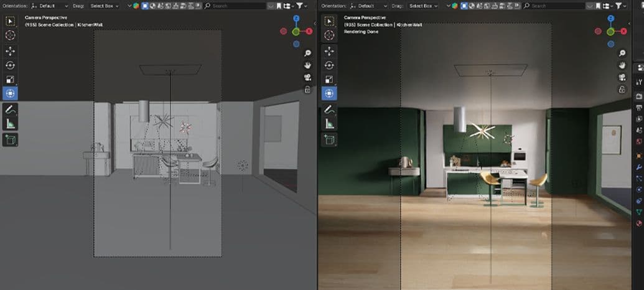
Task: Open the Render properties tab
Action: coord(639,96)
